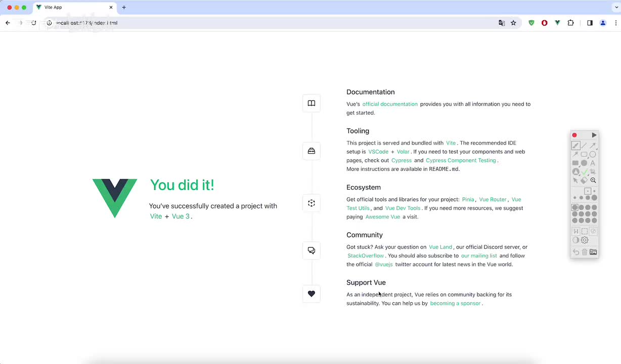Go back with the browser back arrow
The width and height of the screenshot is (621, 364).
point(8,23)
